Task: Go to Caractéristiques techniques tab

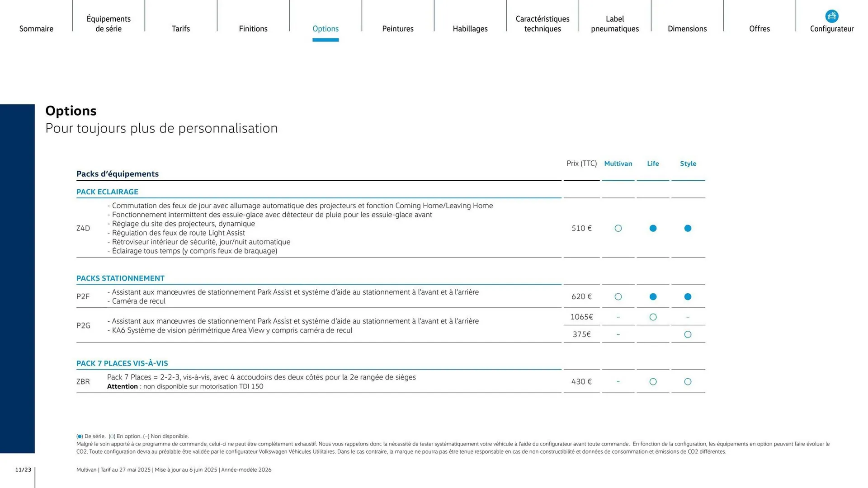Action: click(x=542, y=23)
